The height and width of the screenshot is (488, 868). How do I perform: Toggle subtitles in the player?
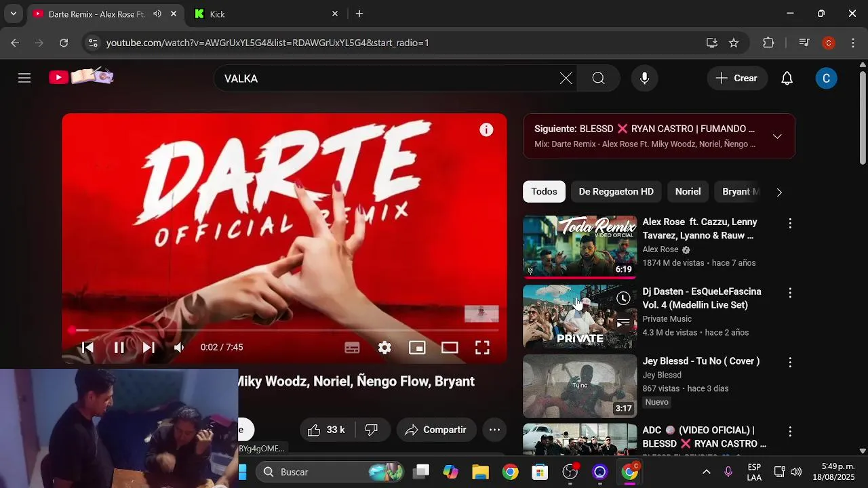pos(352,348)
